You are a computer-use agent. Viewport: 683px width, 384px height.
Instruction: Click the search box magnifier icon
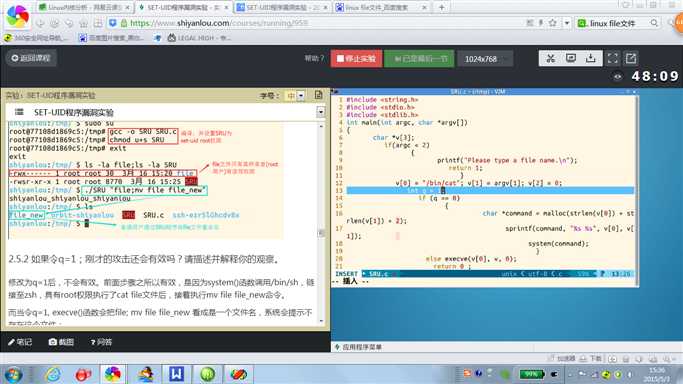tap(654, 23)
